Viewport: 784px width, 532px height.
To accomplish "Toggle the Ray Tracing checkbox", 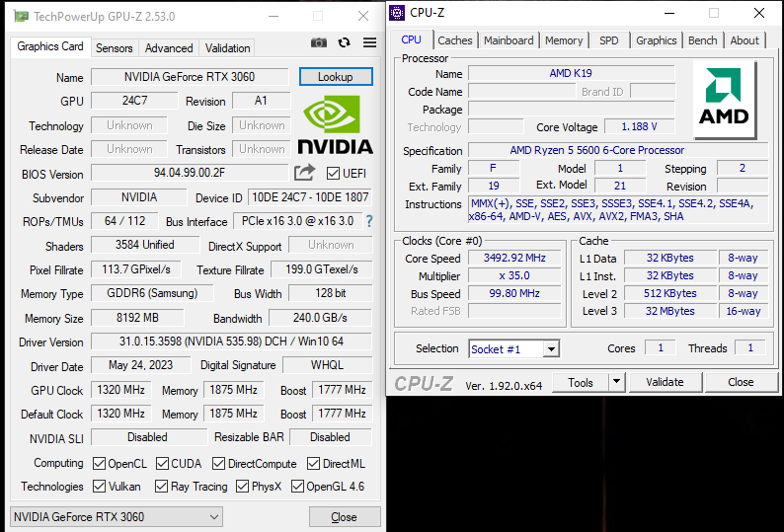I will tap(161, 486).
